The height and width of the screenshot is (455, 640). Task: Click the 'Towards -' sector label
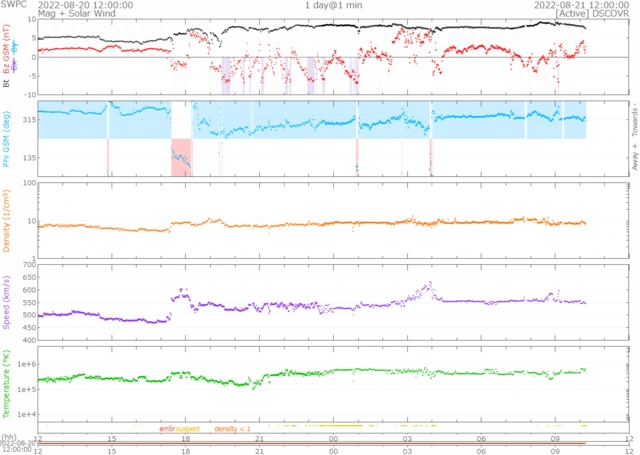coord(634,122)
